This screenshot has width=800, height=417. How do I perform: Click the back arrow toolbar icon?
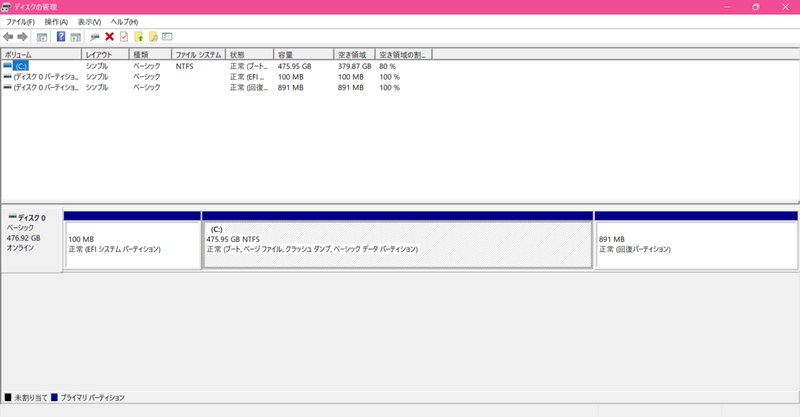pos(8,37)
